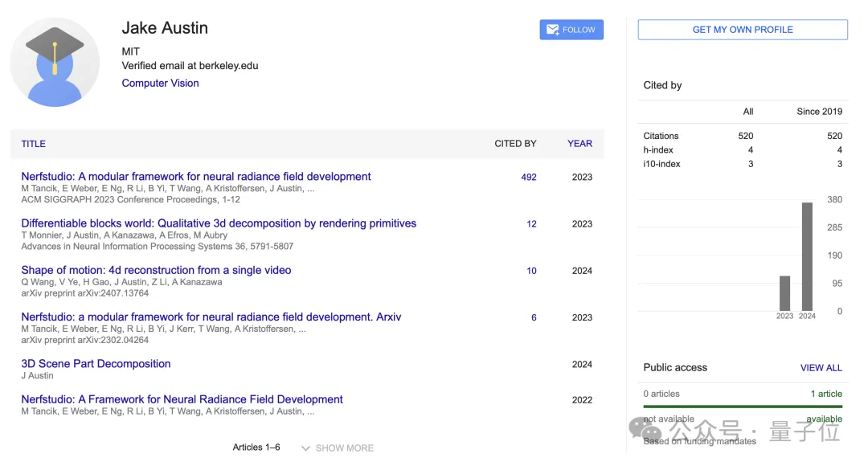Click Get My Own Profile button

click(x=742, y=30)
